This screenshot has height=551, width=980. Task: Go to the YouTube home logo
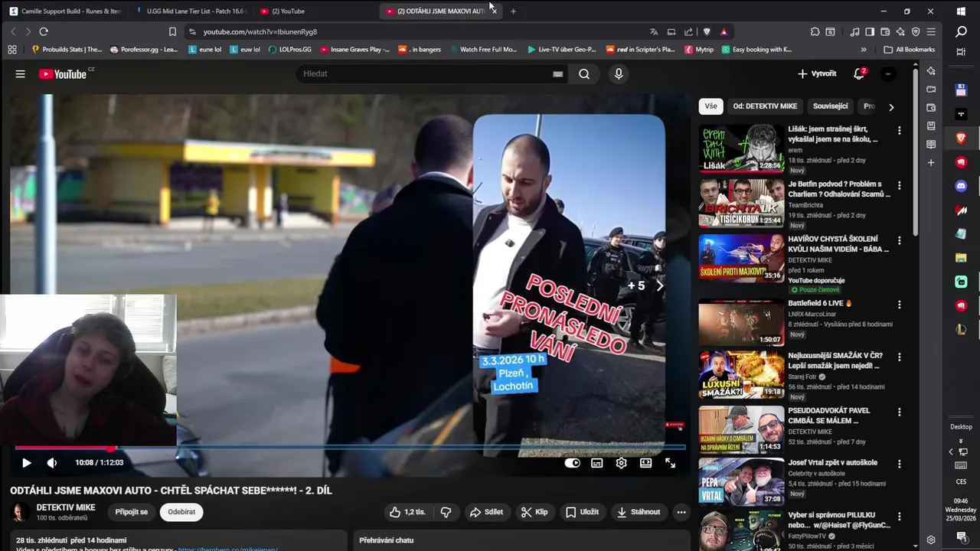coord(63,74)
